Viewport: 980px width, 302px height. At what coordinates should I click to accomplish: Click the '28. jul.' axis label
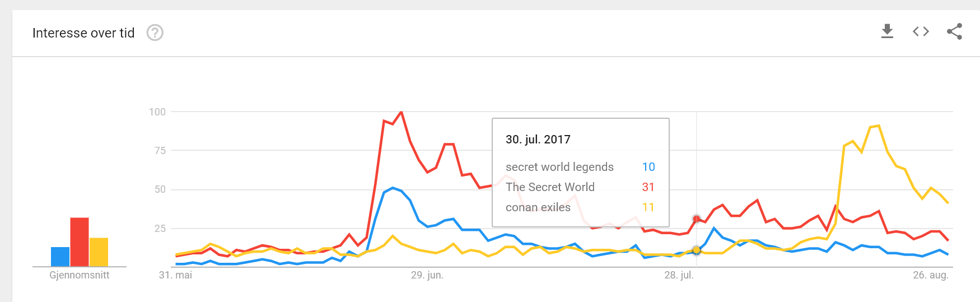click(x=679, y=275)
